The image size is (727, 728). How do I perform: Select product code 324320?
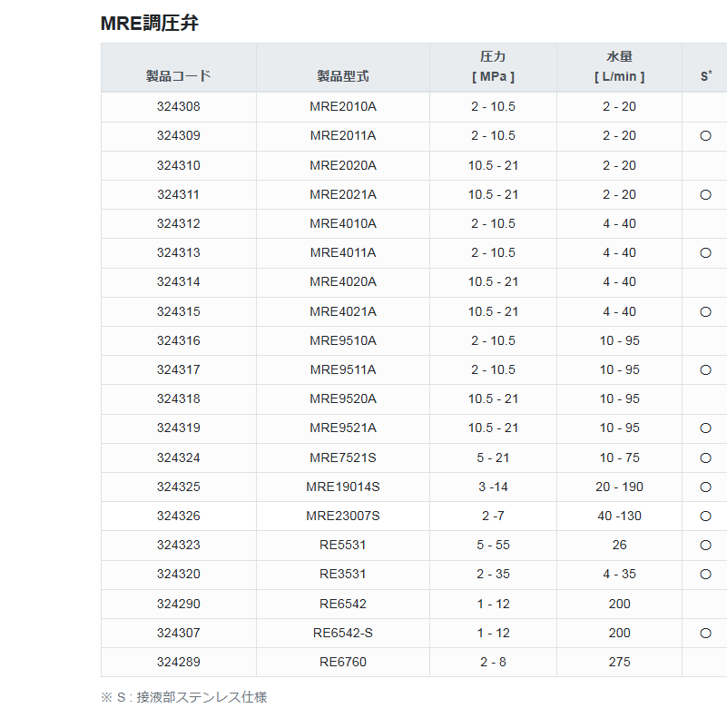pyautogui.click(x=178, y=575)
